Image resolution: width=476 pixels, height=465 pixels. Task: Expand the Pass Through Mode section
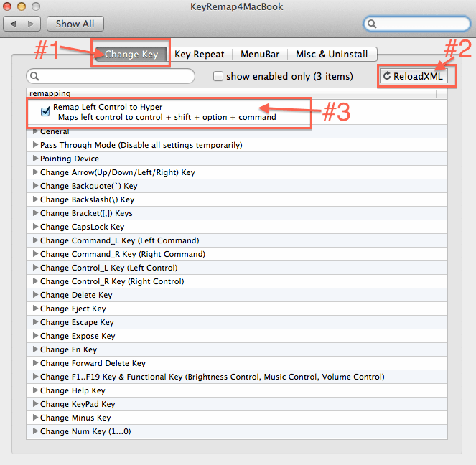coord(34,145)
